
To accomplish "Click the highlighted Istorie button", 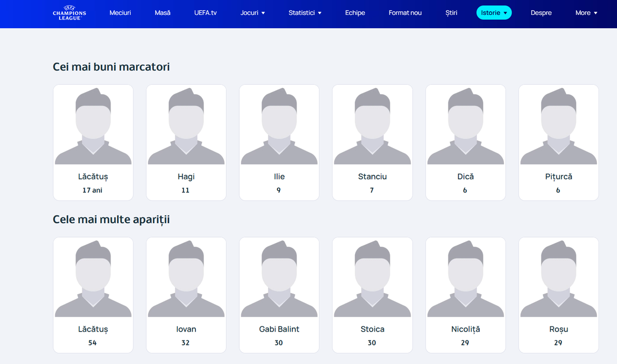I will 494,12.
